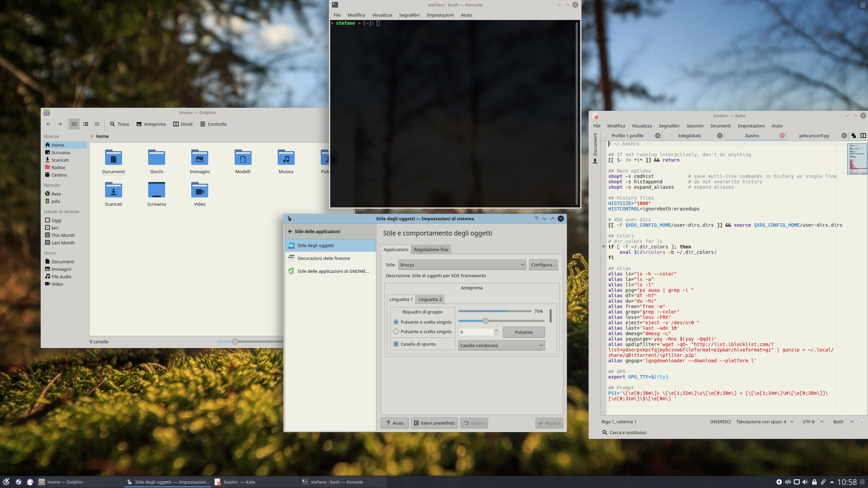
Task: Open the Video folder icon
Action: pyautogui.click(x=200, y=194)
